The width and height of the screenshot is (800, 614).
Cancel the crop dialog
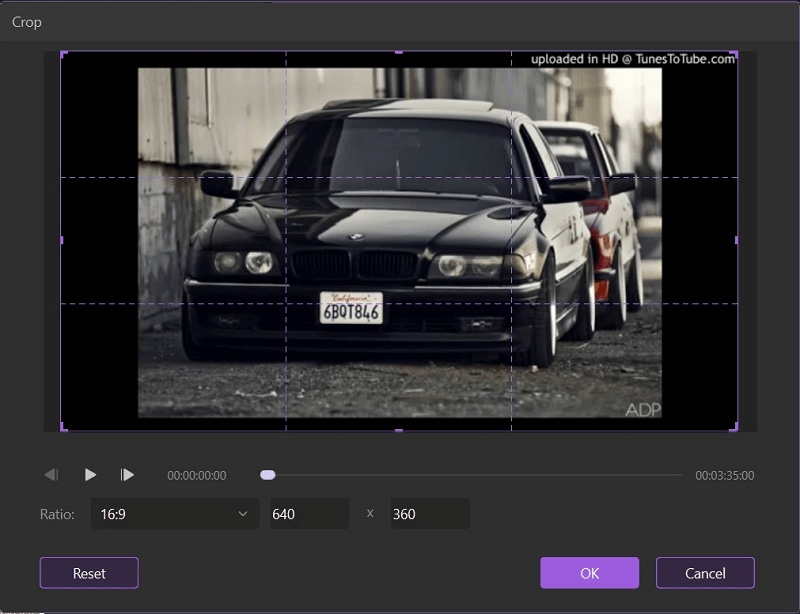705,573
